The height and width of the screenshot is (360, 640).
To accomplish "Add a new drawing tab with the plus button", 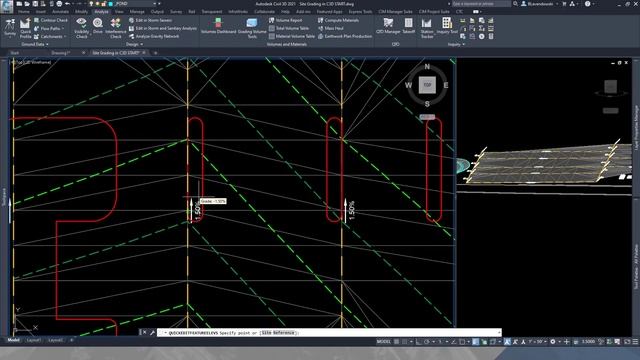I will 155,53.
